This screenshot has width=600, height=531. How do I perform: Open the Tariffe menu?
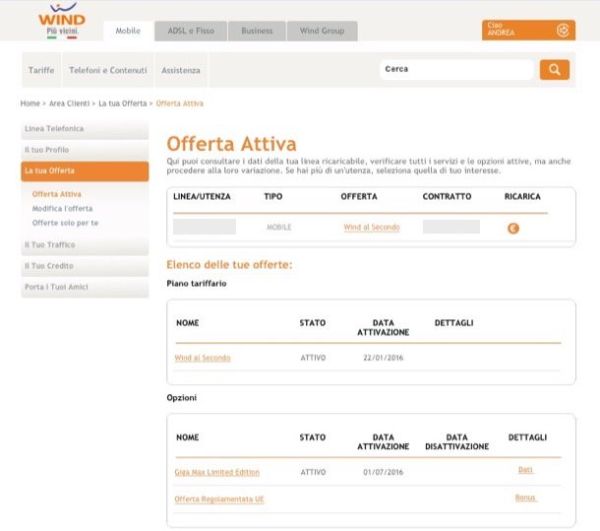tap(41, 70)
